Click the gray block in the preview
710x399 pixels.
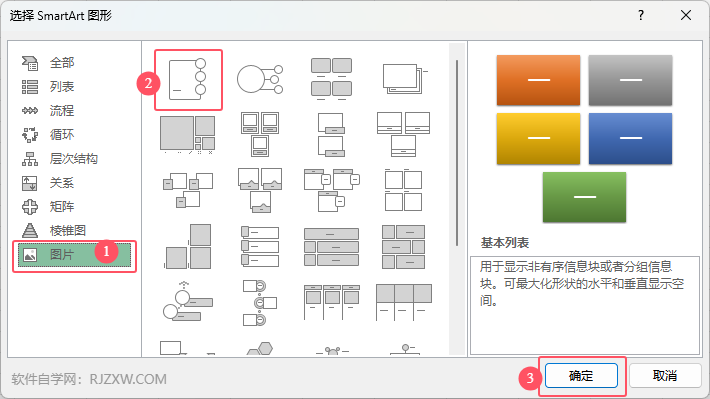(630, 80)
